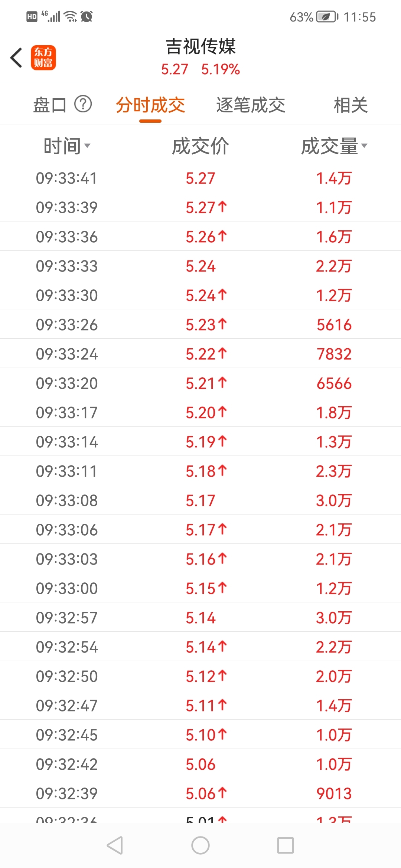
Task: Open the 东方财富 logo icon
Action: click(43, 58)
